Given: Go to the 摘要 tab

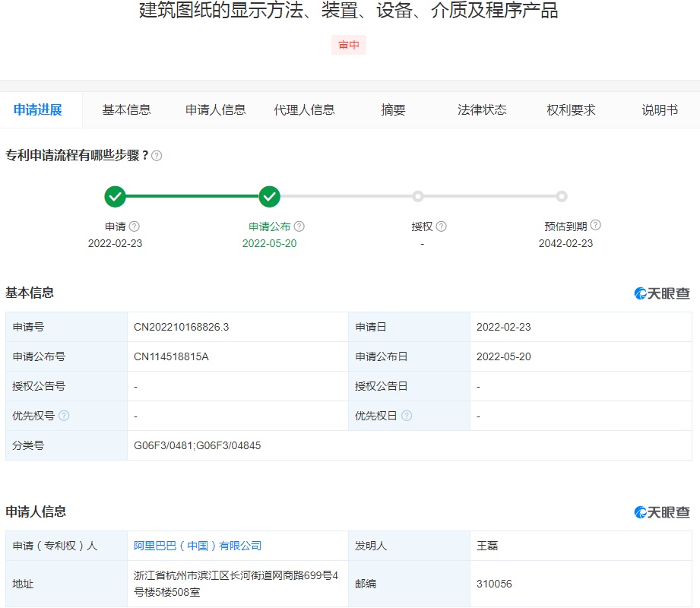Looking at the screenshot, I should [x=393, y=110].
